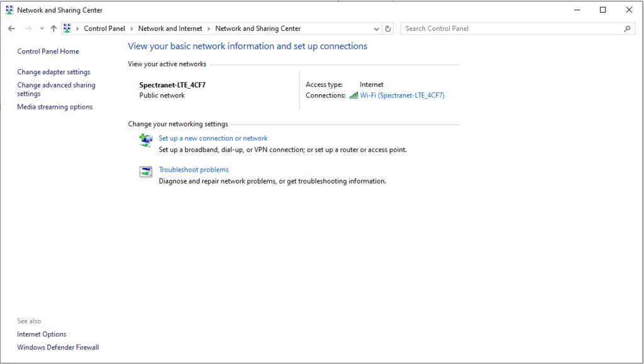
Task: Open Change adapter settings
Action: [x=53, y=72]
